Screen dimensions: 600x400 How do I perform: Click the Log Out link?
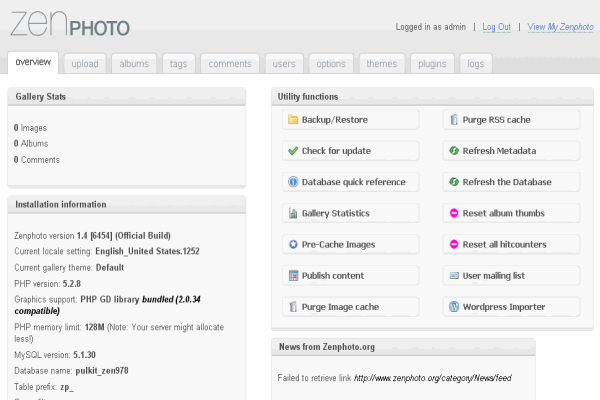click(x=496, y=27)
